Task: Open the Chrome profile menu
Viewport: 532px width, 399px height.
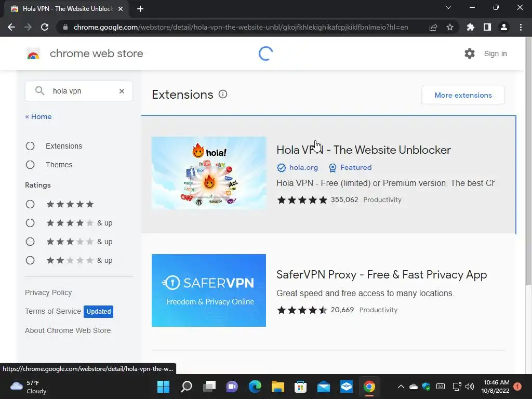Action: pyautogui.click(x=504, y=27)
